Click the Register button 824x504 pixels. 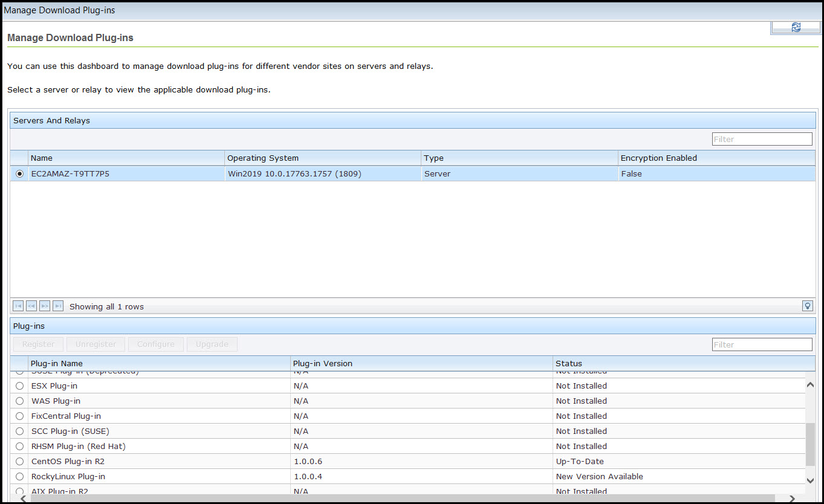tap(38, 344)
